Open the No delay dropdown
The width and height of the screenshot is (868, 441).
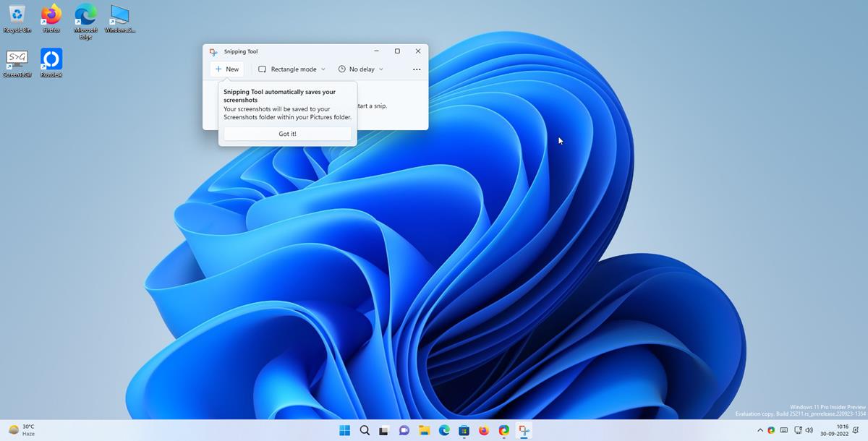(361, 69)
